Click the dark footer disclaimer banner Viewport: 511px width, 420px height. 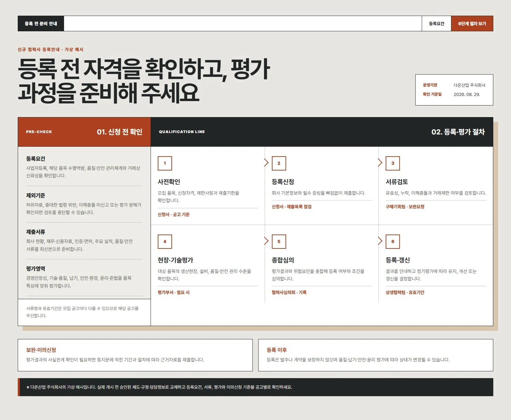coord(255,387)
